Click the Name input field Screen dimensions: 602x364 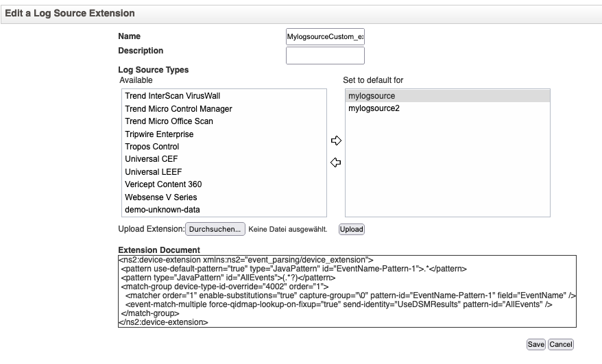(325, 36)
